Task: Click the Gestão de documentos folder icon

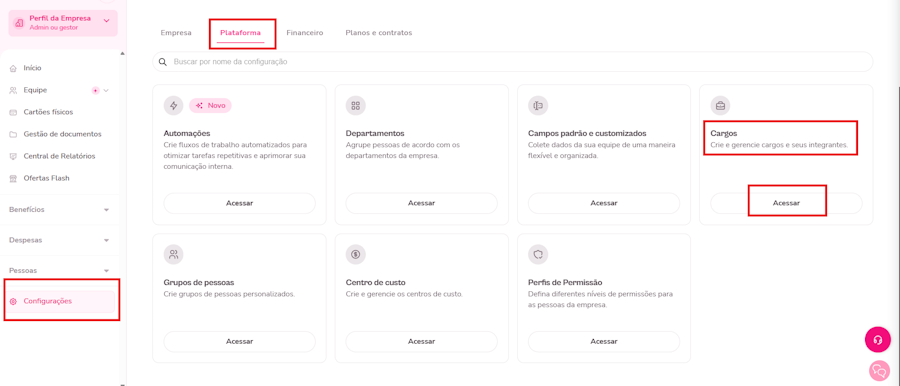Action: pos(13,134)
